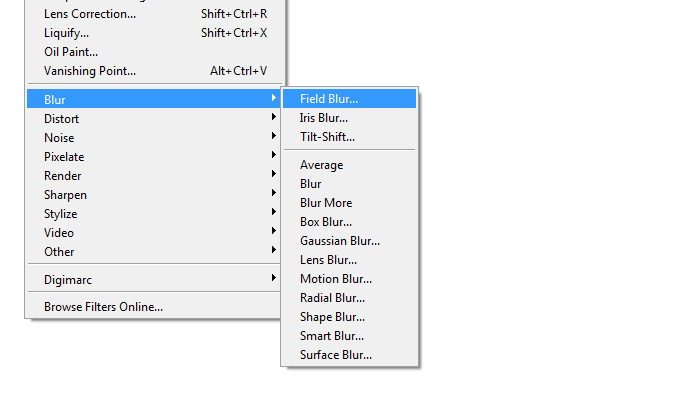
Task: Click Browse Filters Online
Action: point(103,307)
